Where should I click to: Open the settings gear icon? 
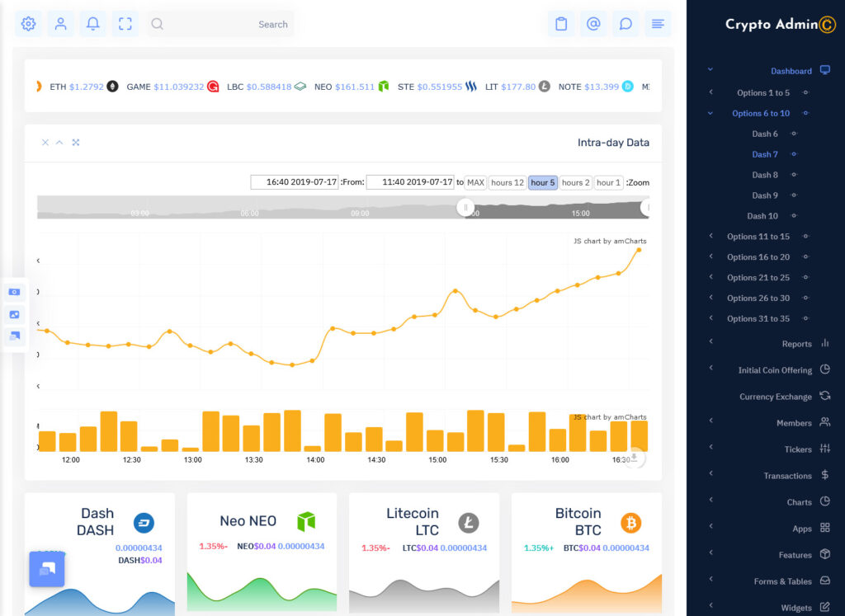pyautogui.click(x=28, y=24)
